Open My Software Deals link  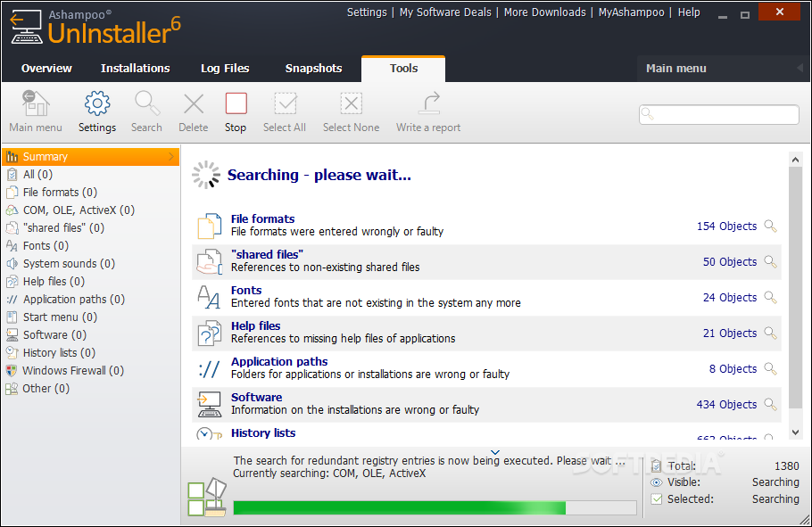(x=445, y=12)
